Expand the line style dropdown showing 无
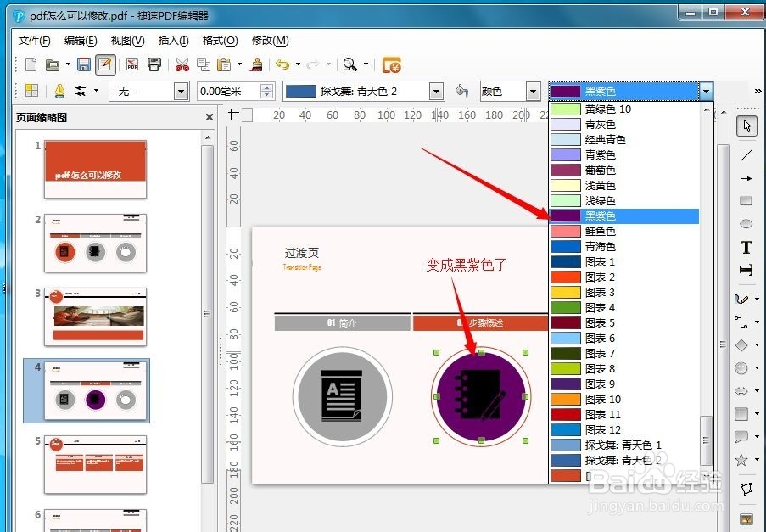The width and height of the screenshot is (766, 532). [182, 91]
